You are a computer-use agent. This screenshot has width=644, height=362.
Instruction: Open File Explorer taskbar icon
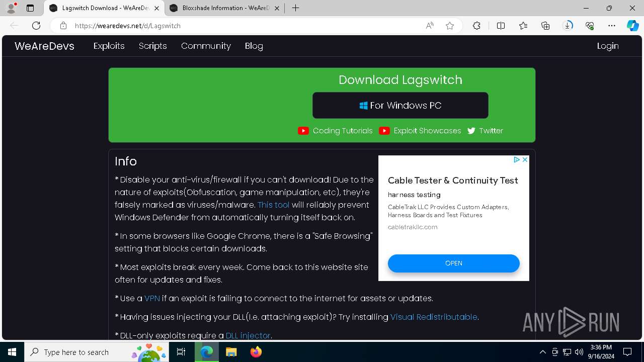(x=231, y=352)
